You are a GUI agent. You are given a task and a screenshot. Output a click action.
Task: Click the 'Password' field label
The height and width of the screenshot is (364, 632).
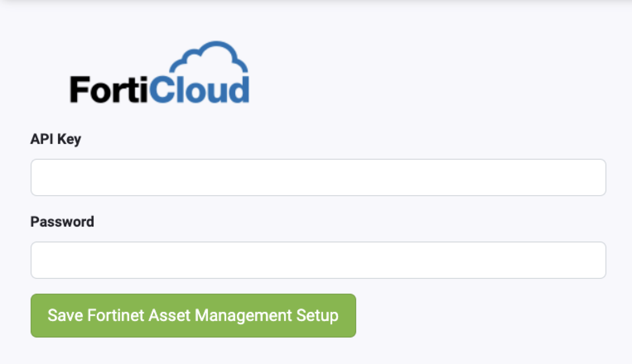pos(62,222)
